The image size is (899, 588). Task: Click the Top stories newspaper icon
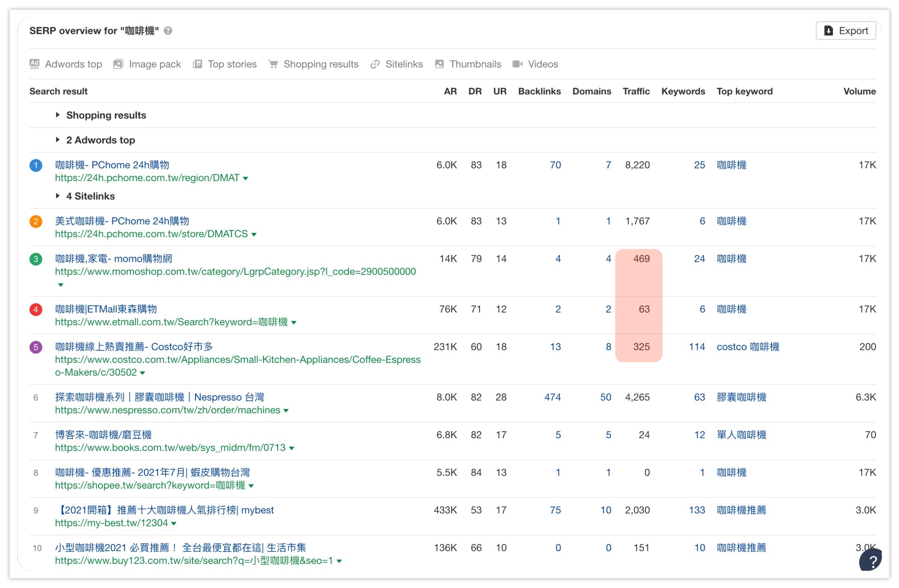(x=197, y=64)
